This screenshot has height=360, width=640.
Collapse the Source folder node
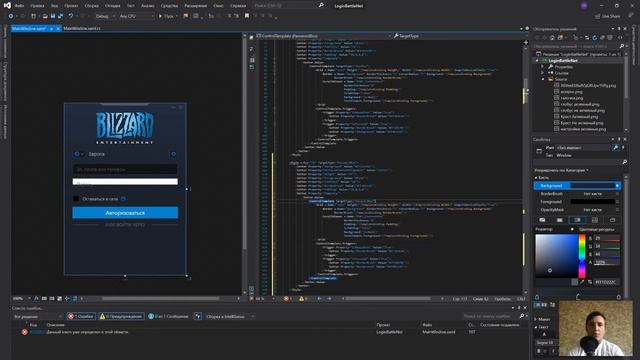tap(543, 79)
